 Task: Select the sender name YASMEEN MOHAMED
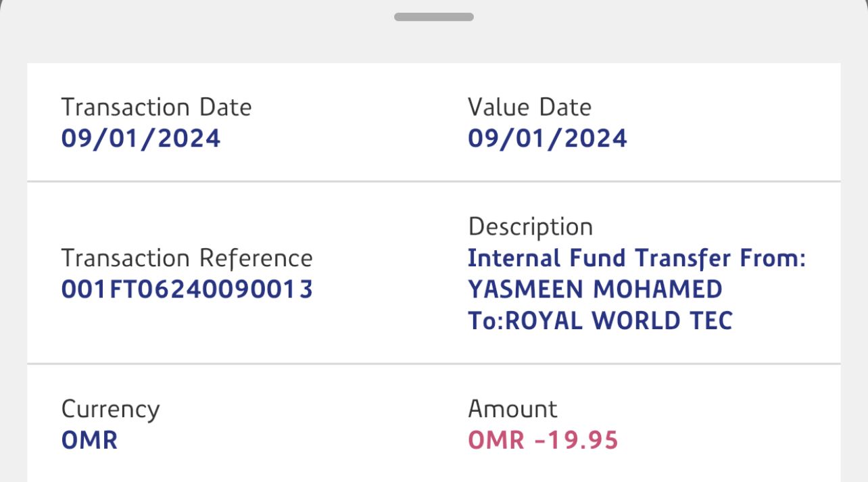click(x=595, y=289)
